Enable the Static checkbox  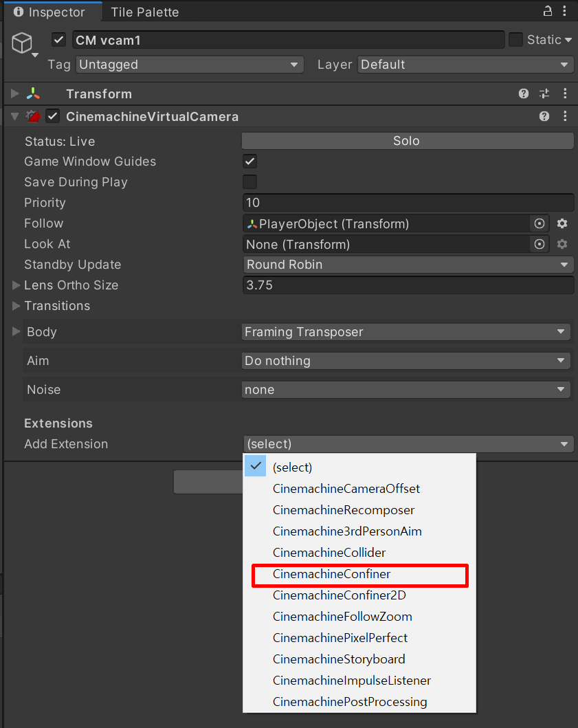pos(515,40)
